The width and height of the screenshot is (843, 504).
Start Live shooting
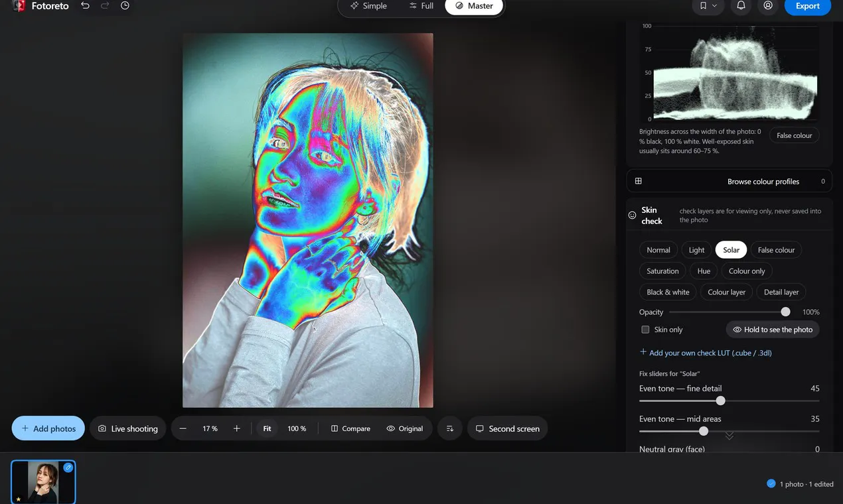pyautogui.click(x=128, y=428)
